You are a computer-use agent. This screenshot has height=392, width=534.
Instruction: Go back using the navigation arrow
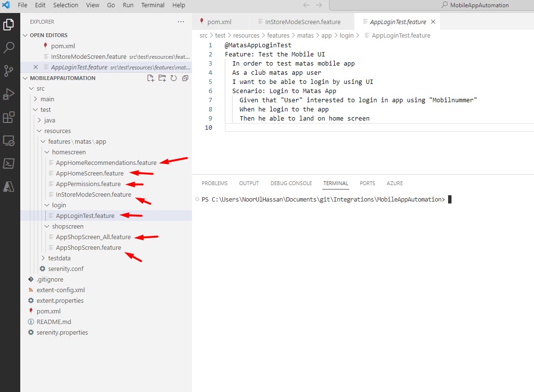(x=306, y=5)
